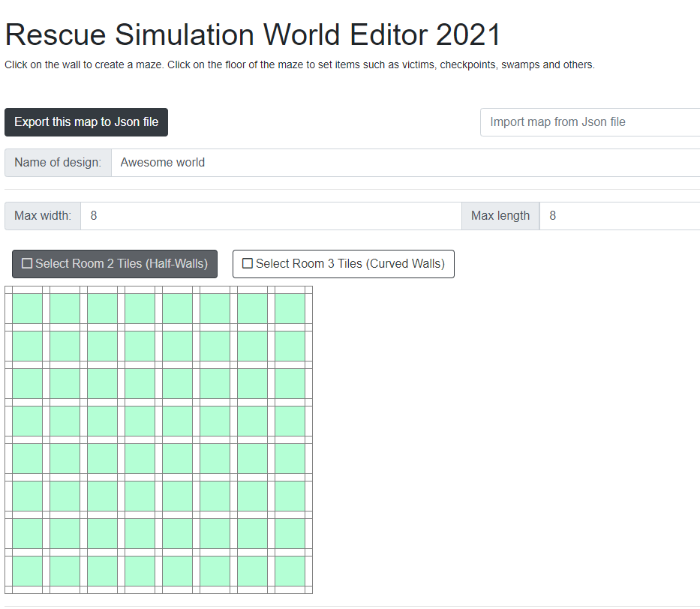Click the Max length input field
The image size is (700, 609).
(620, 216)
